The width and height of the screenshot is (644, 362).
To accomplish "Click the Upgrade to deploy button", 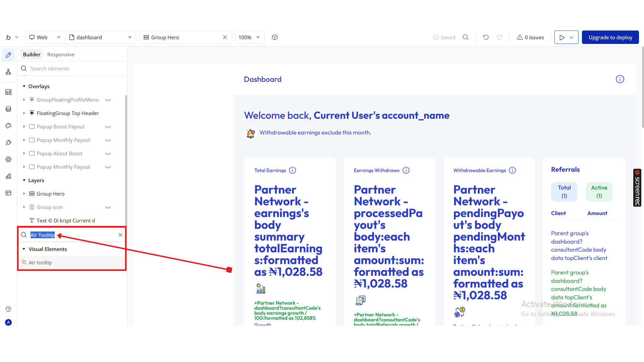I will coord(610,37).
